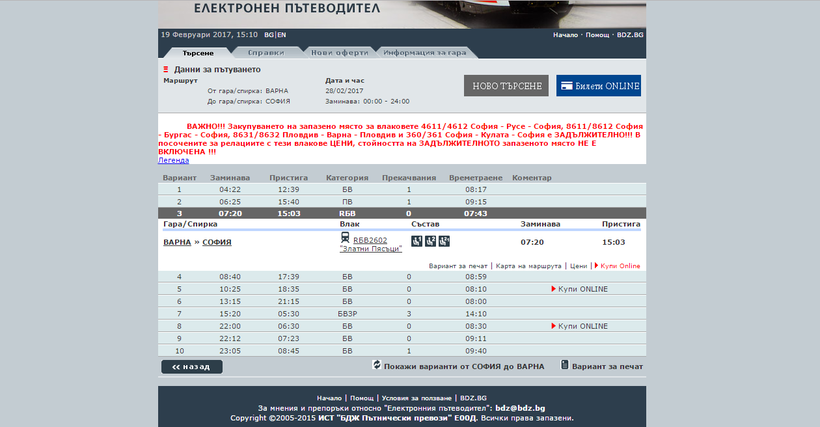
Task: Open Карта на маршрута link
Action: (527, 266)
